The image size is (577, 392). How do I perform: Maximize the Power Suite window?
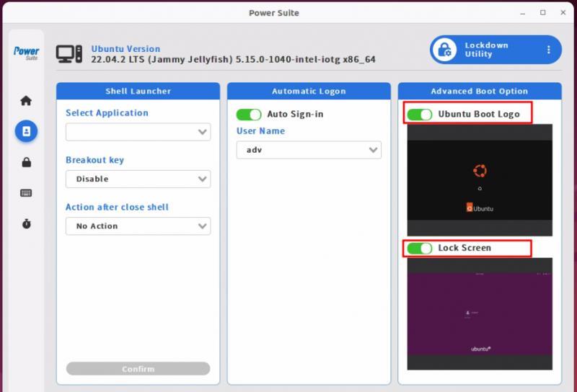pos(543,12)
